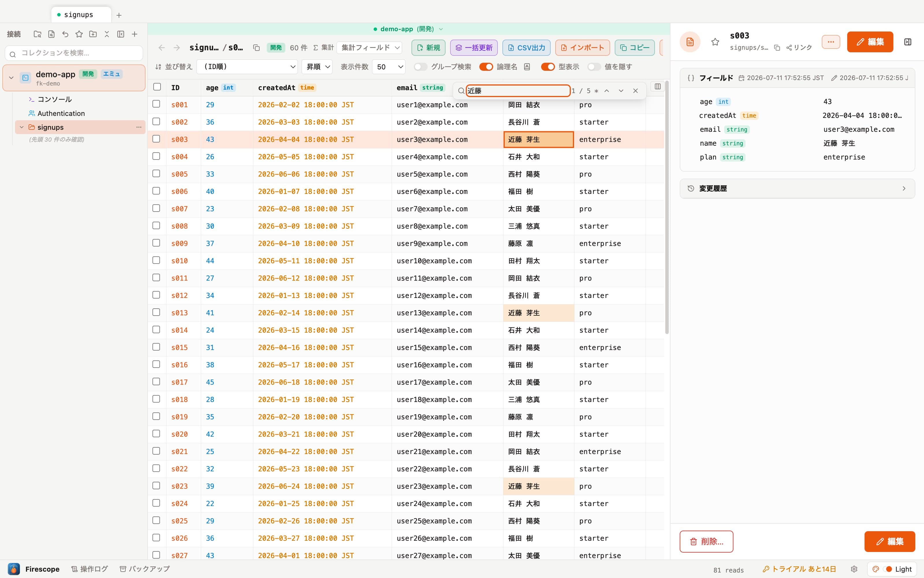The height and width of the screenshot is (578, 924).
Task: Click the 論理名 edit icon
Action: [527, 67]
